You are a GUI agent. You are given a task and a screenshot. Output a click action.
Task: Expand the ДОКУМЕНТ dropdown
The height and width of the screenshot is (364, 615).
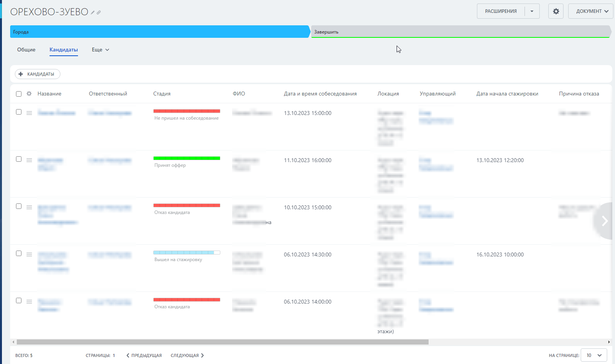pyautogui.click(x=591, y=11)
